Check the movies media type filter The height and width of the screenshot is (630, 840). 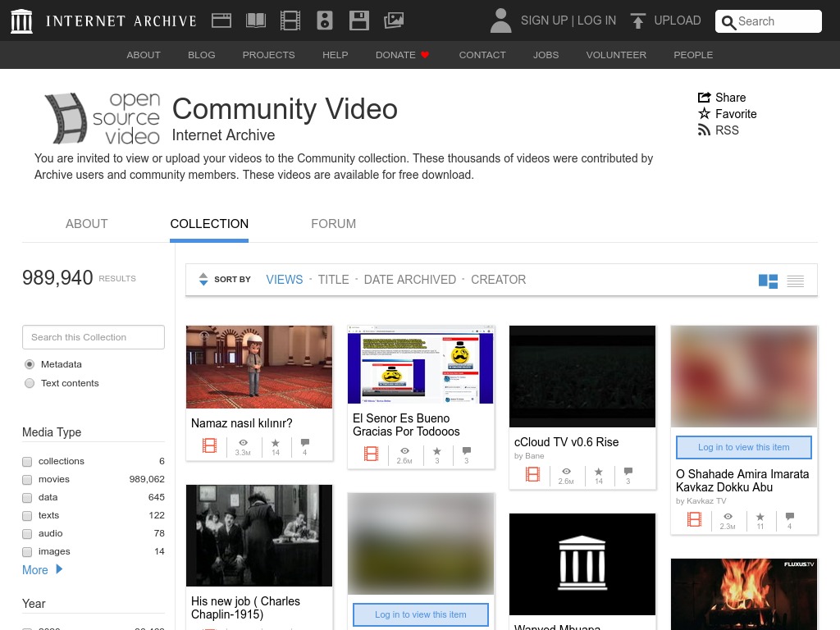(x=27, y=479)
